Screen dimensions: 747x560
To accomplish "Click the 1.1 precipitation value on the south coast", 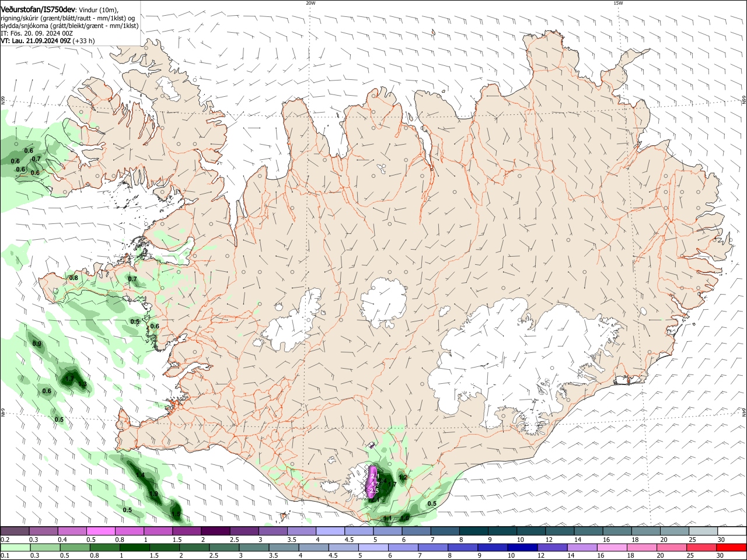I will point(388,518).
